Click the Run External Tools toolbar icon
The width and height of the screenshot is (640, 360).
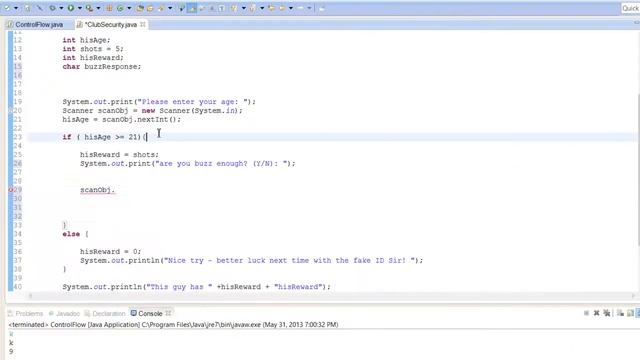tap(89, 8)
